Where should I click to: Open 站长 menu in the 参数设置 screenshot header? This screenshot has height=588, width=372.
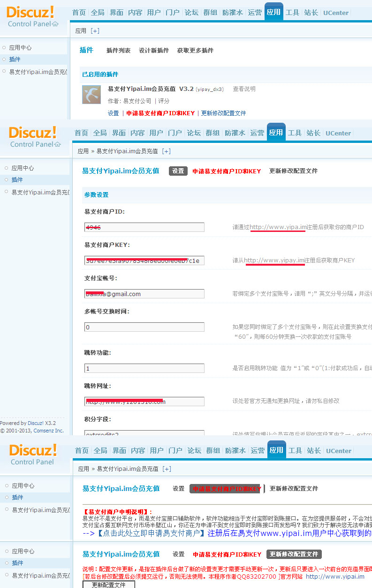click(x=313, y=133)
